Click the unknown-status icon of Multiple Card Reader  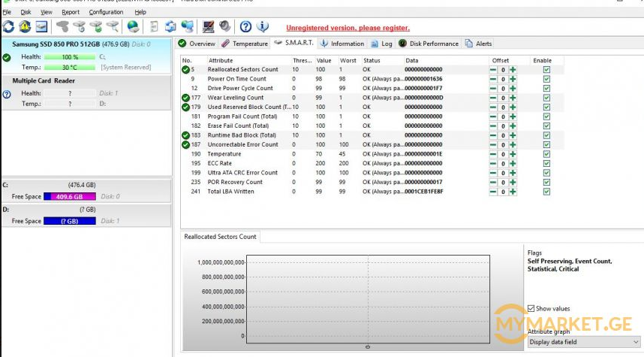point(7,94)
